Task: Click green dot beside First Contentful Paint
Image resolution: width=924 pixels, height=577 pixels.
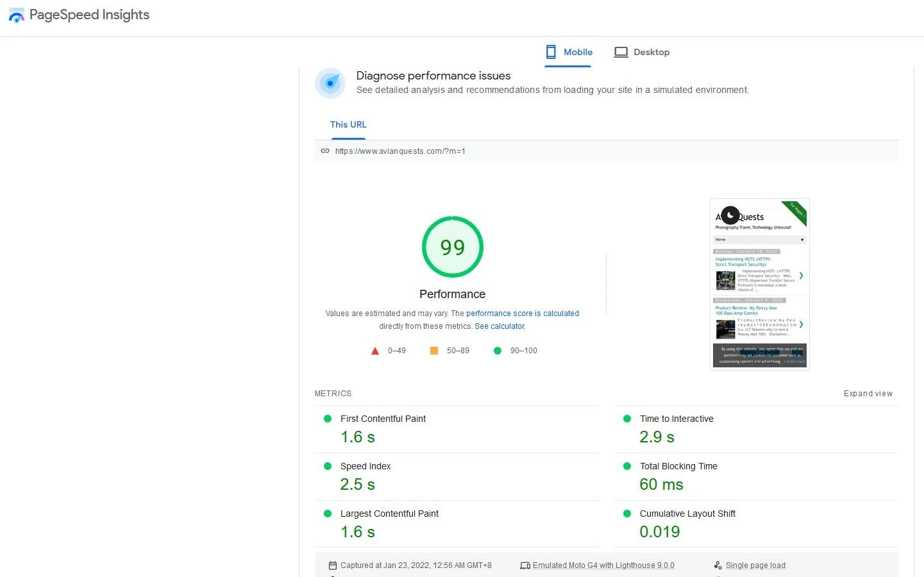Action: click(328, 419)
